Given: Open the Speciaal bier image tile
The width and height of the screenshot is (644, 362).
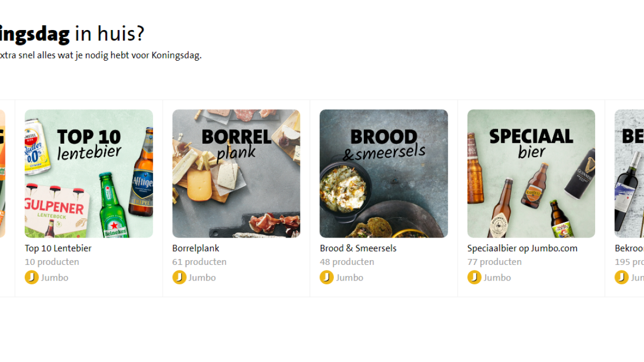Looking at the screenshot, I should [x=531, y=173].
